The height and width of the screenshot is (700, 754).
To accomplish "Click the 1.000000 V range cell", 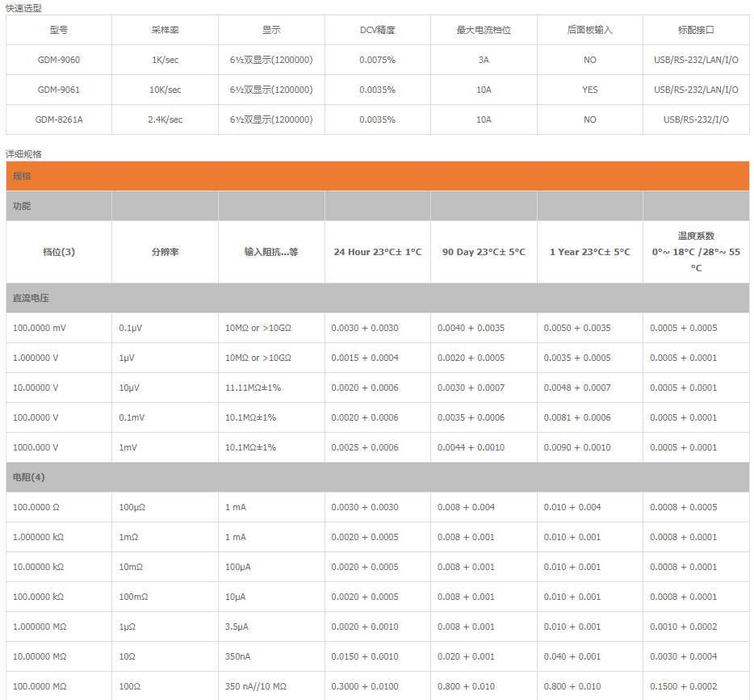I will (x=59, y=358).
